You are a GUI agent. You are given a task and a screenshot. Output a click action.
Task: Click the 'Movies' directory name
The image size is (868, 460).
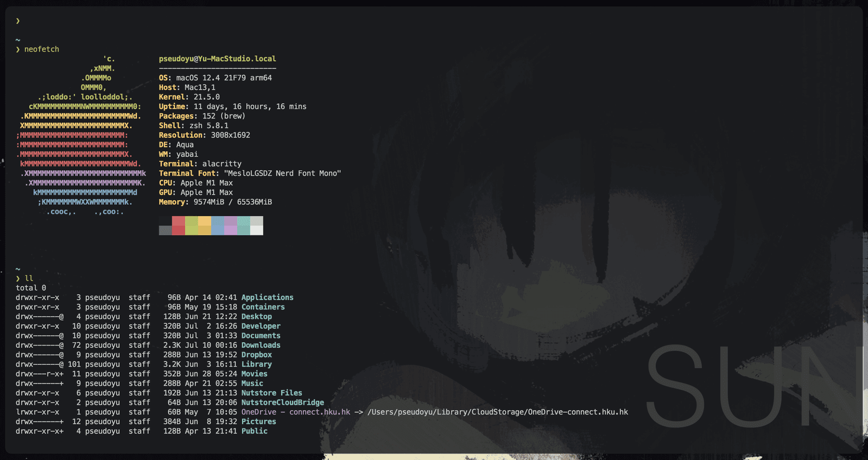(254, 374)
